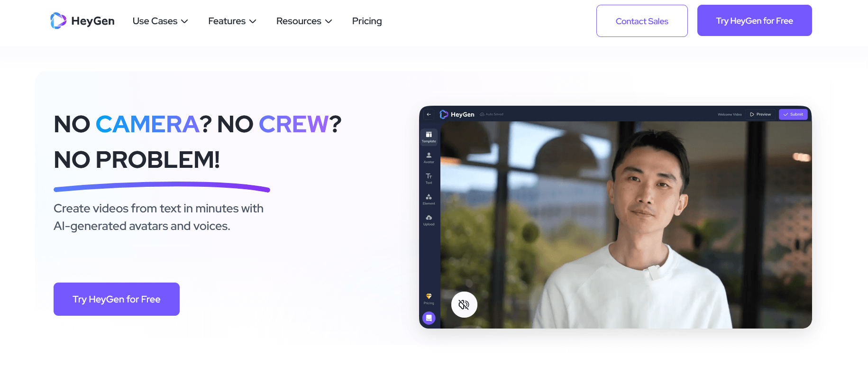This screenshot has width=868, height=366.
Task: Select the Avatar icon in the editor sidebar
Action: coord(429,158)
